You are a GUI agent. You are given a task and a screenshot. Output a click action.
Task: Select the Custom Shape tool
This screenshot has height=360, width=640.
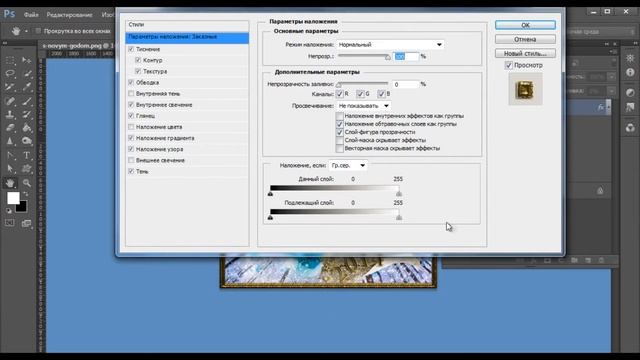27,169
